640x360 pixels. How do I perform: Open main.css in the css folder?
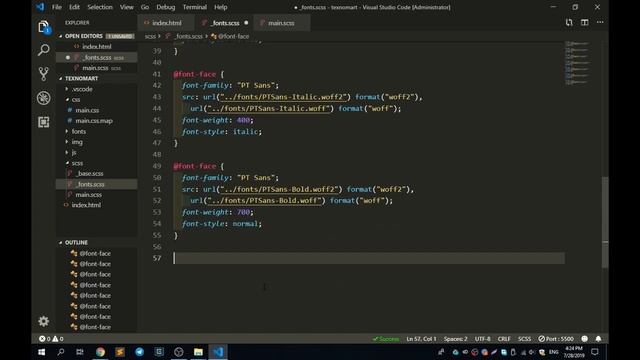(x=87, y=110)
